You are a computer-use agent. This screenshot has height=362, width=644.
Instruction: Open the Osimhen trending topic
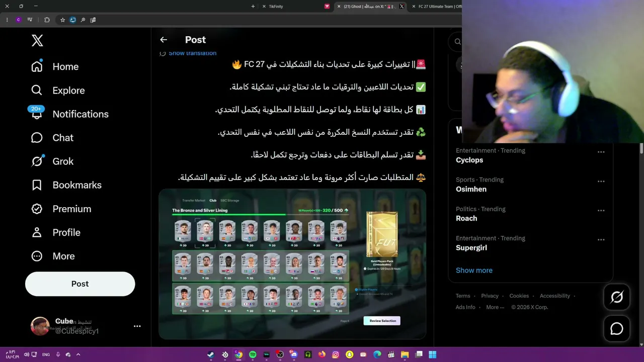(471, 189)
